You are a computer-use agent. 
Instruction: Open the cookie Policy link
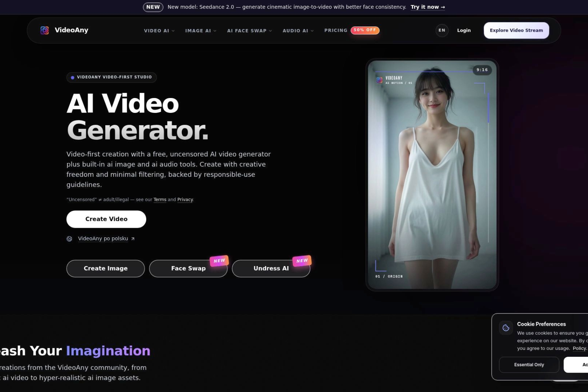click(579, 348)
